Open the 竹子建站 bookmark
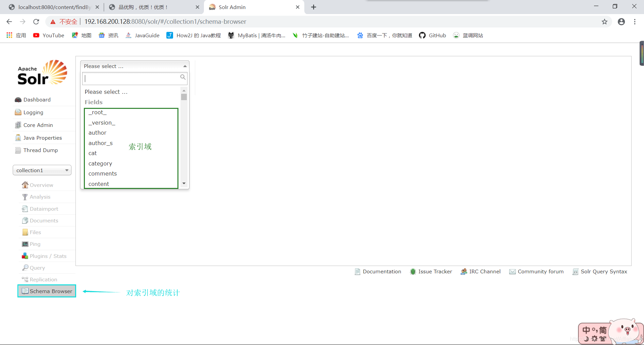This screenshot has width=644, height=345. [321, 36]
